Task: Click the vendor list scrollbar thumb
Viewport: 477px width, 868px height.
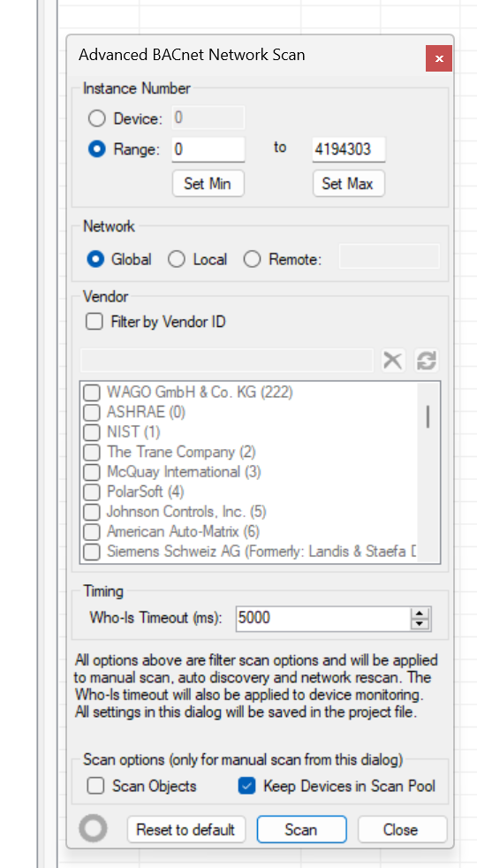Action: click(x=428, y=416)
